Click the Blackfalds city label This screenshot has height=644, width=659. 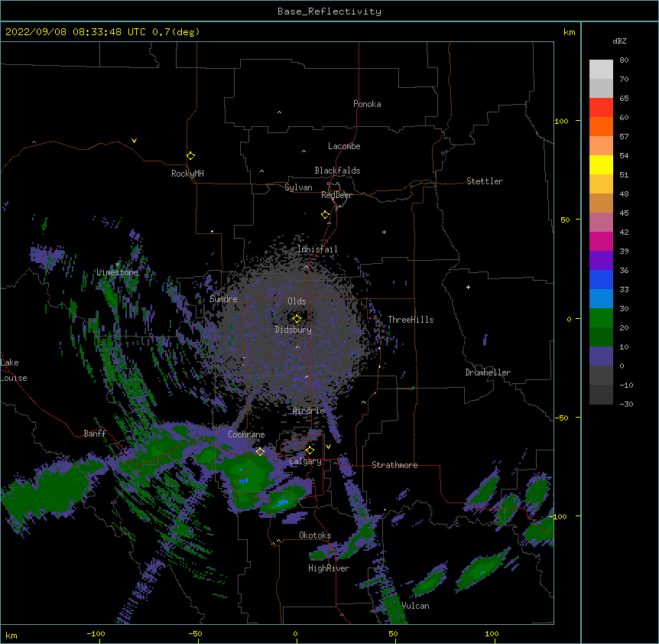point(337,171)
